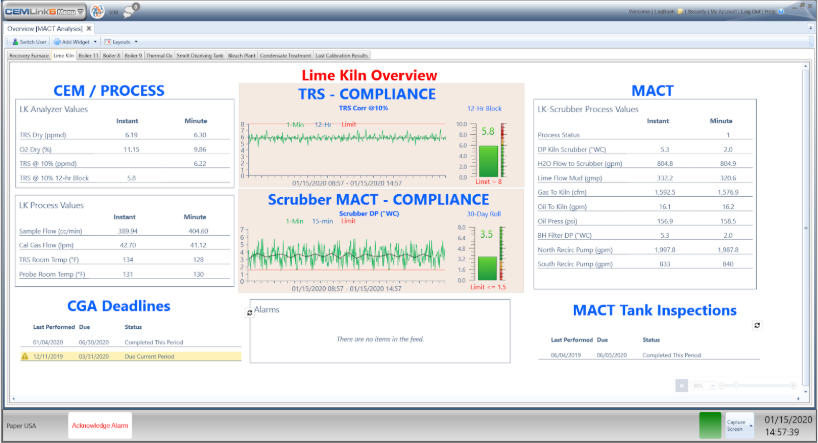The width and height of the screenshot is (818, 443).
Task: Click the horizontal scrollbar right arrow
Action: (799, 399)
